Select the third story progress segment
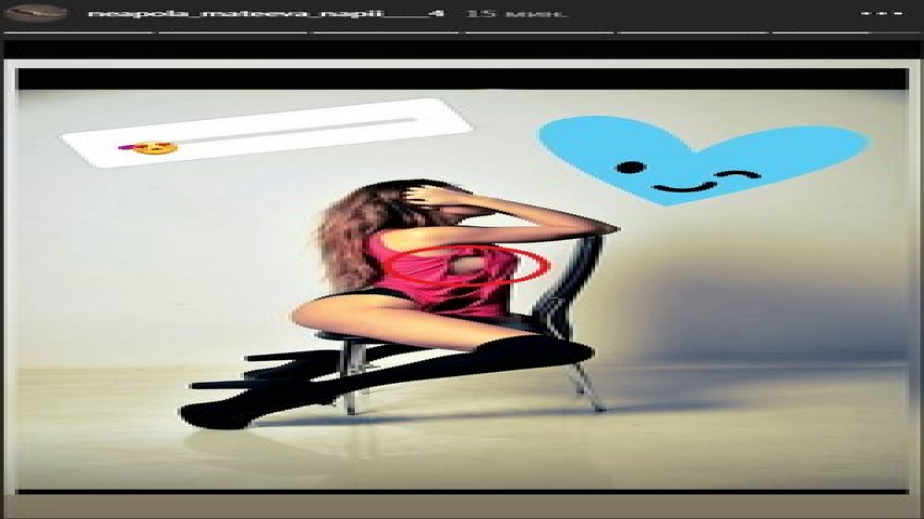Image resolution: width=924 pixels, height=519 pixels. (385, 32)
